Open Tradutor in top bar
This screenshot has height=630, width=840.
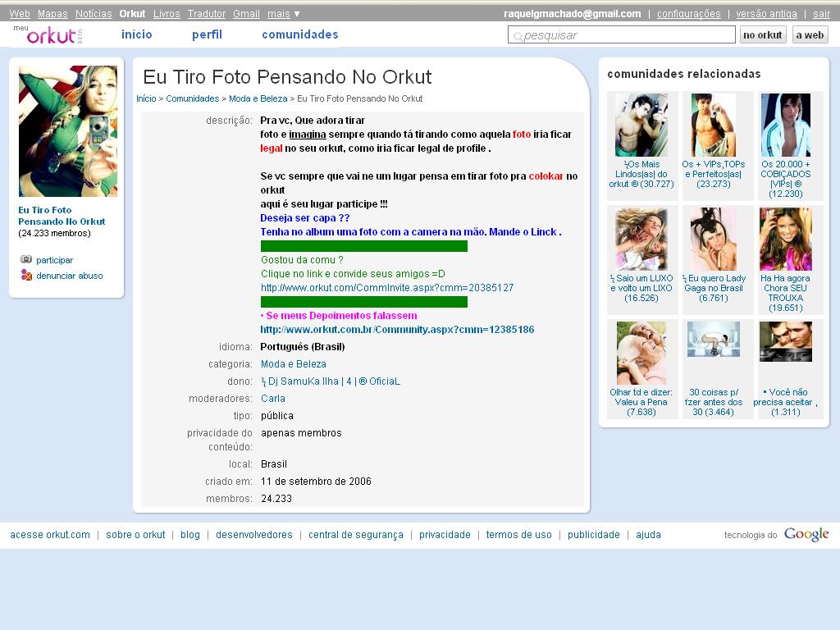point(206,14)
